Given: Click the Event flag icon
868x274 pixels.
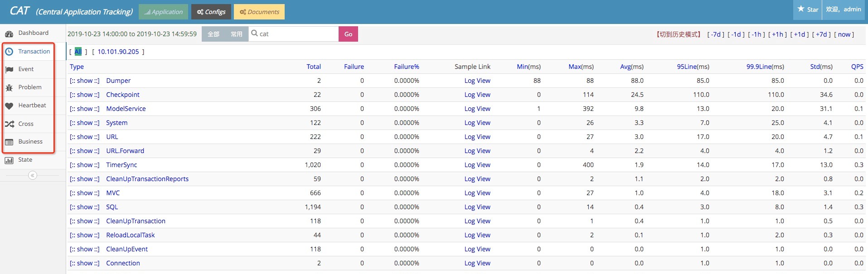Looking at the screenshot, I should coord(9,70).
